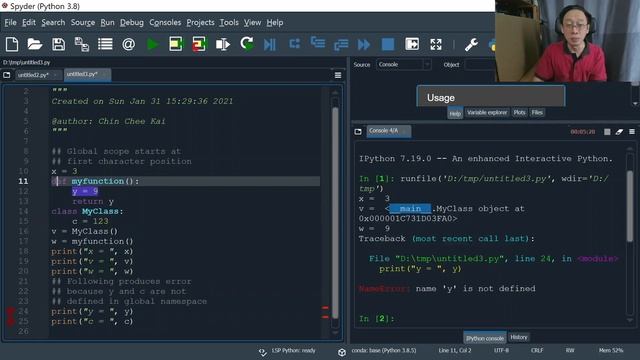Open the Consoles menu

click(x=165, y=22)
